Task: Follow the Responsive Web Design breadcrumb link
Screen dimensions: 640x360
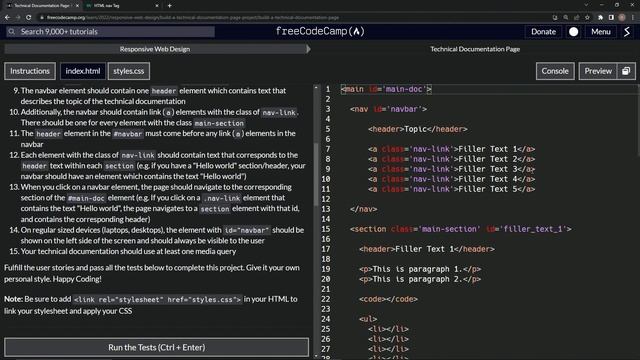Action: pos(155,49)
